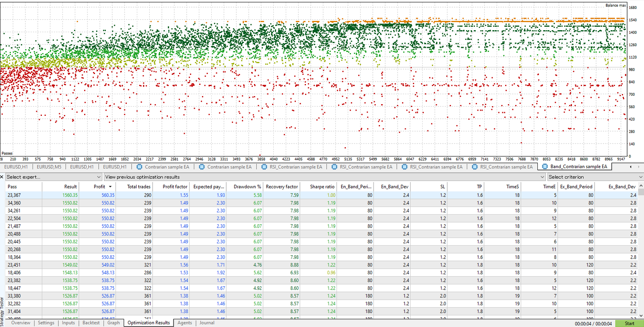Screen dimensions: 644x327
Task: Sort by the Result column header
Action: click(60, 187)
